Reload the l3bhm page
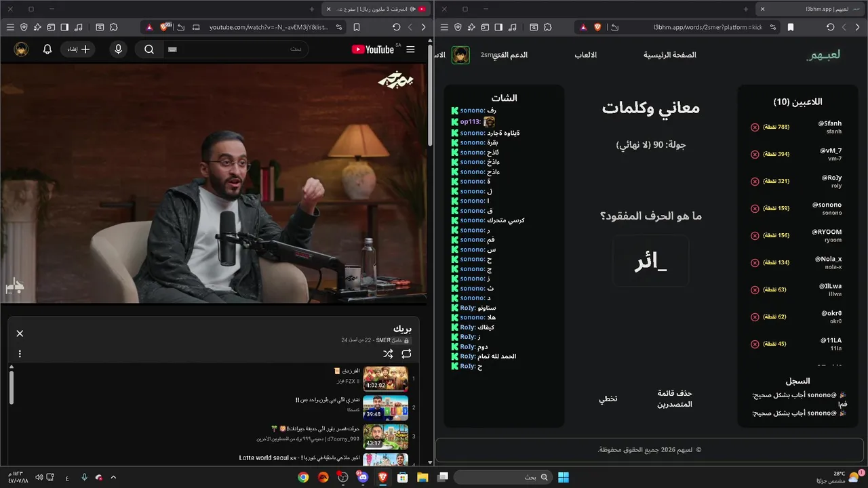This screenshot has height=488, width=868. (831, 27)
